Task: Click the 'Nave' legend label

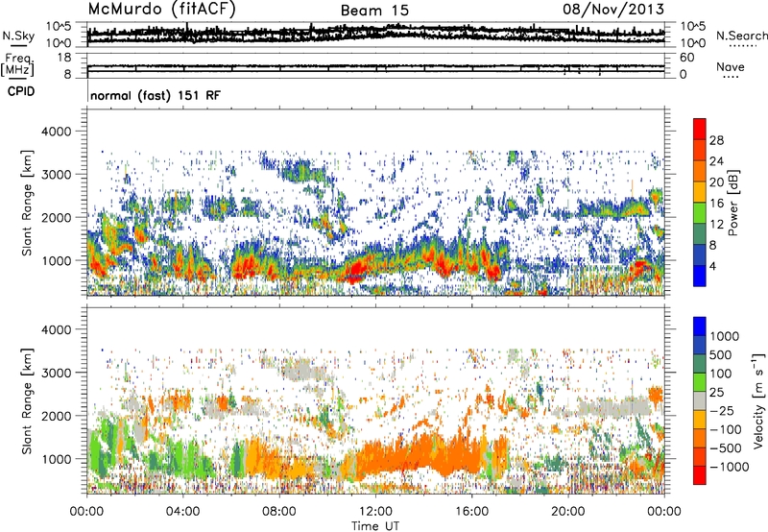Action: click(731, 67)
